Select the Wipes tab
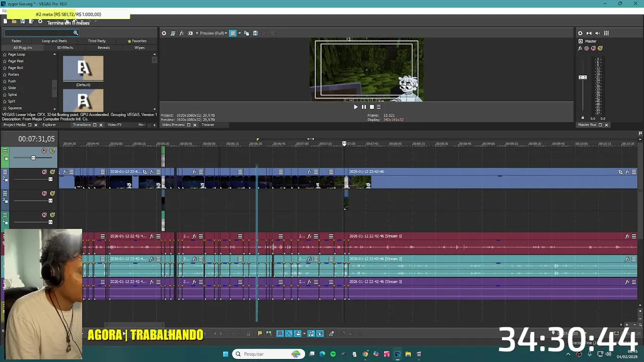This screenshot has width=644, height=362. (x=139, y=48)
